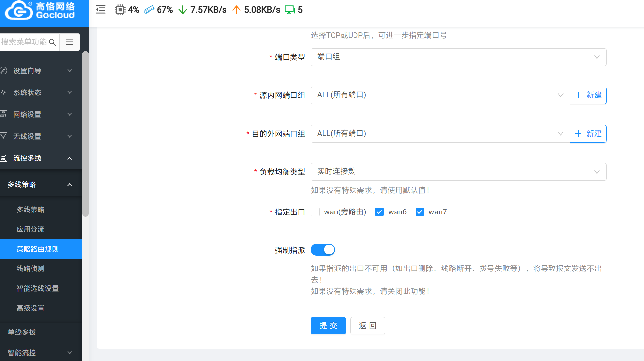
Task: Open the 源内网端口组 dropdown
Action: [x=440, y=95]
